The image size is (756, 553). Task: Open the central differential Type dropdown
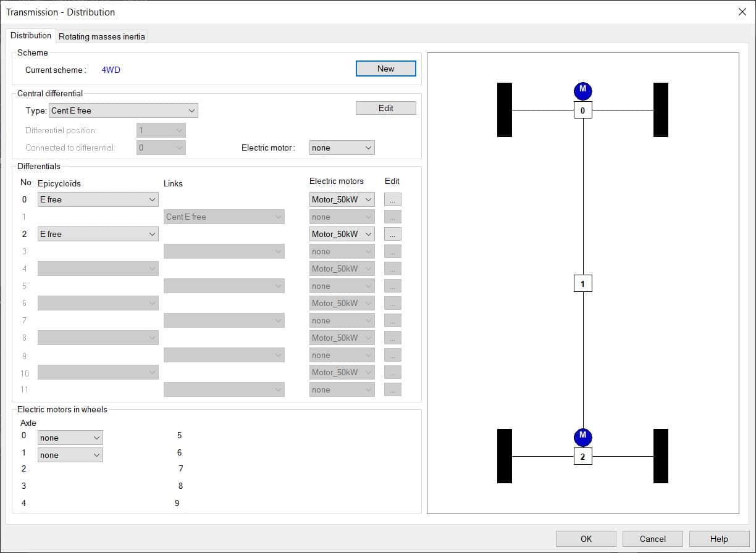pos(124,110)
